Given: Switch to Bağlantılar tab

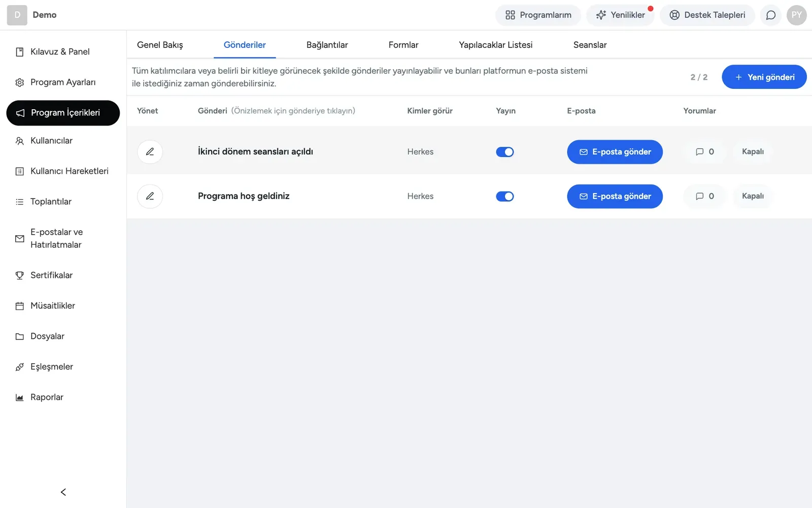Looking at the screenshot, I should [327, 45].
